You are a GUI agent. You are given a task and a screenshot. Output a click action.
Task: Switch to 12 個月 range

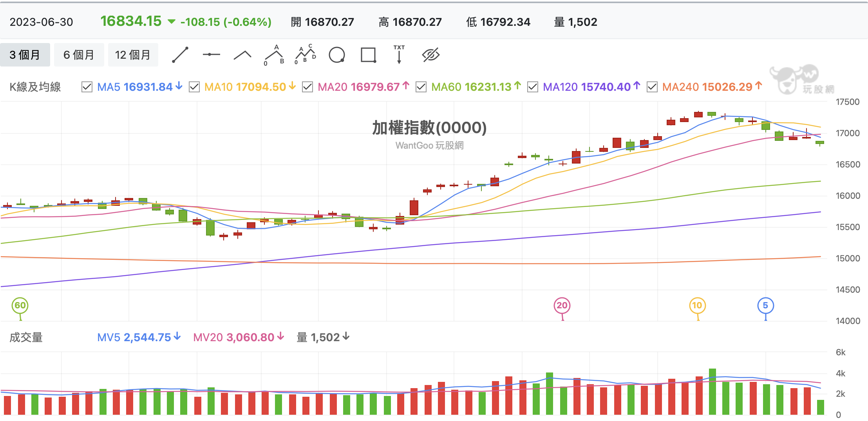(x=133, y=55)
